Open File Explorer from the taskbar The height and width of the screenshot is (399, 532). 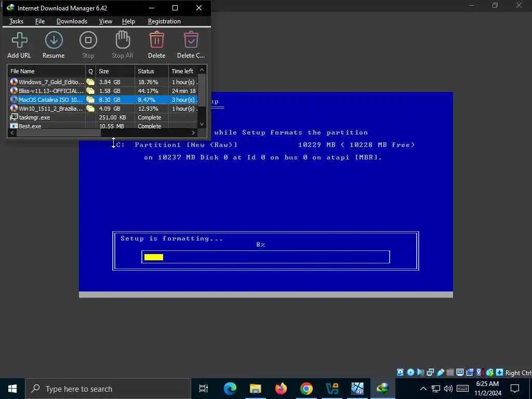click(x=255, y=389)
